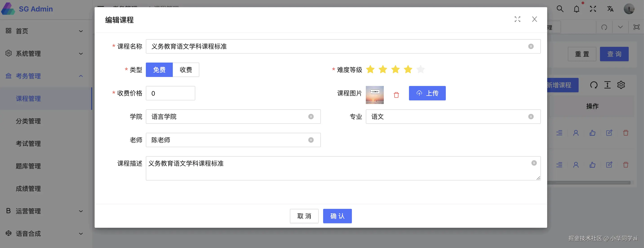This screenshot has width=644, height=248.
Task: Click the red trash icon beside course image
Action: tap(396, 95)
